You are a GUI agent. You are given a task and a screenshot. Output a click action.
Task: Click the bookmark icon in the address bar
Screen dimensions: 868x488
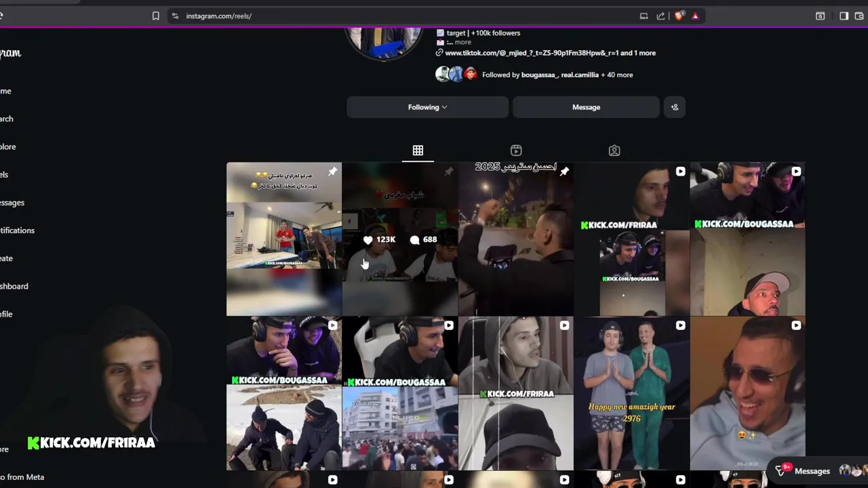[155, 16]
